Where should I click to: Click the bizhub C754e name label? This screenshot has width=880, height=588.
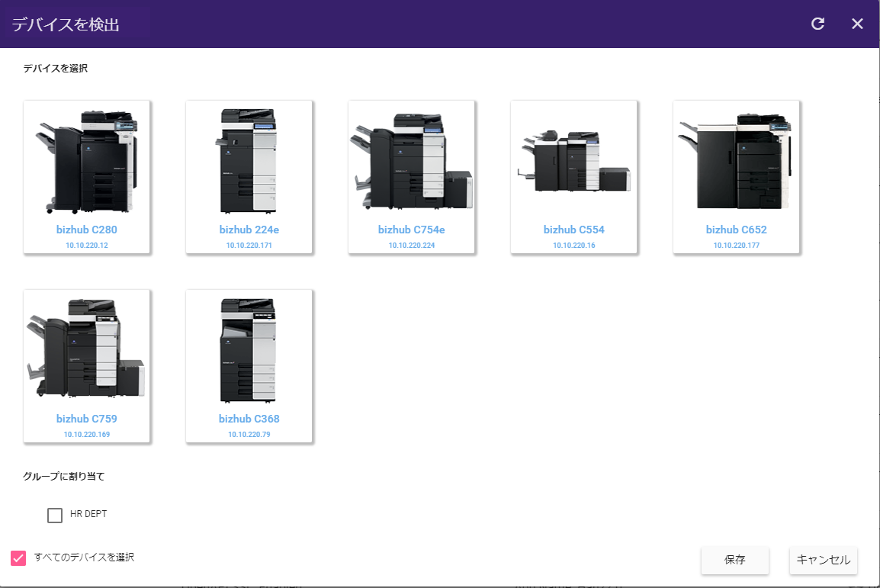pyautogui.click(x=411, y=230)
